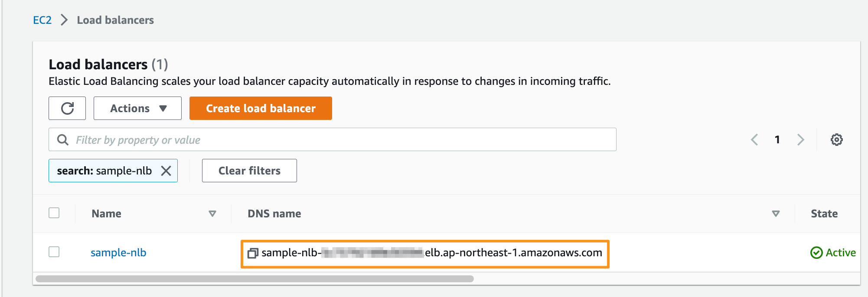Viewport: 868px width, 297px height.
Task: Navigate to the EC2 breadcrumb
Action: coord(42,20)
